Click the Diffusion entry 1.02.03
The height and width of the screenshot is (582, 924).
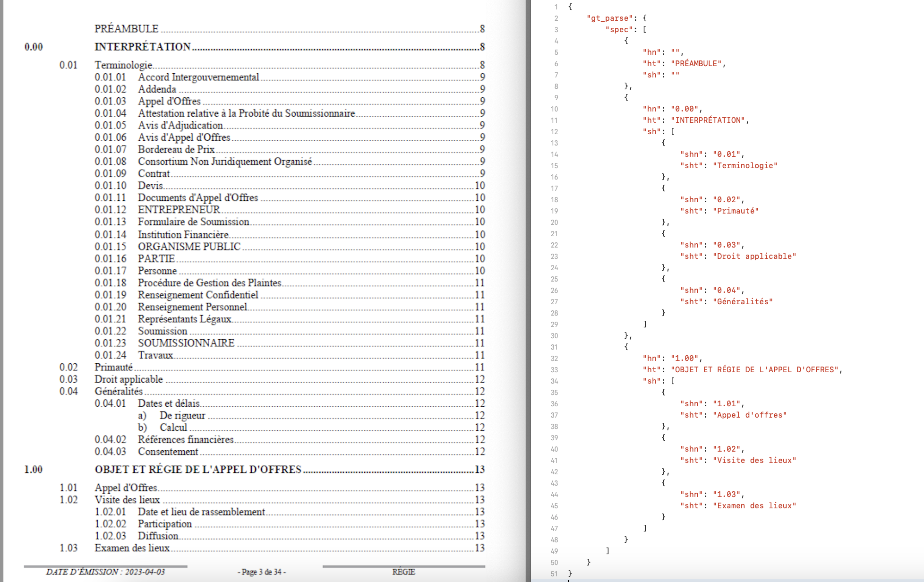point(158,536)
